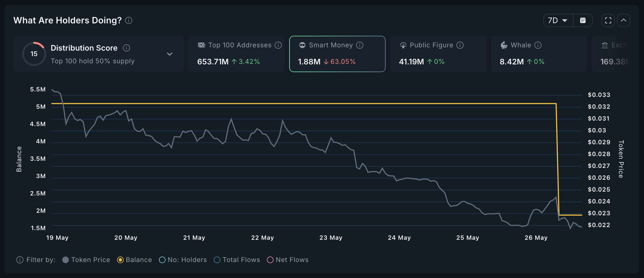
Task: Click the Distribution Score gauge
Action: 34,54
